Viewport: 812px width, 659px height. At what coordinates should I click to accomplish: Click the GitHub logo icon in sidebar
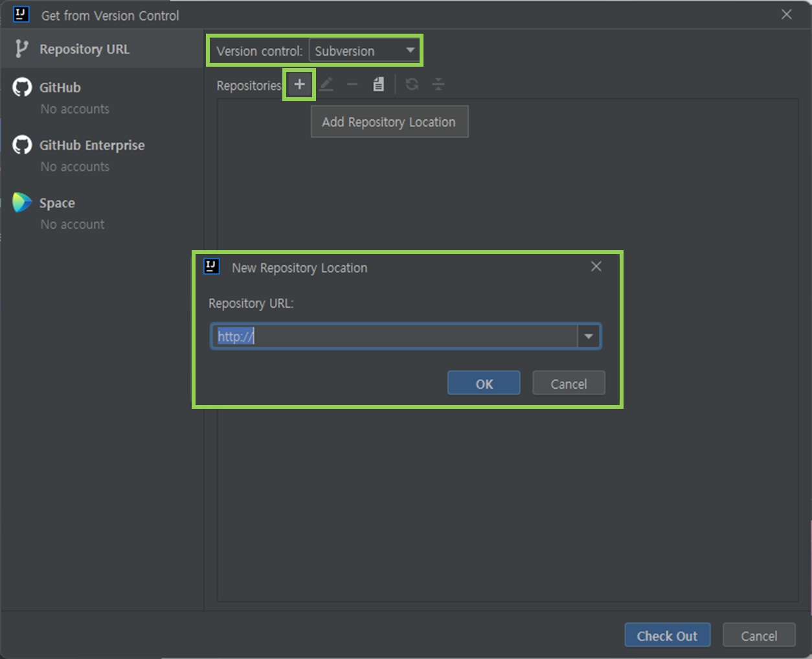point(22,87)
